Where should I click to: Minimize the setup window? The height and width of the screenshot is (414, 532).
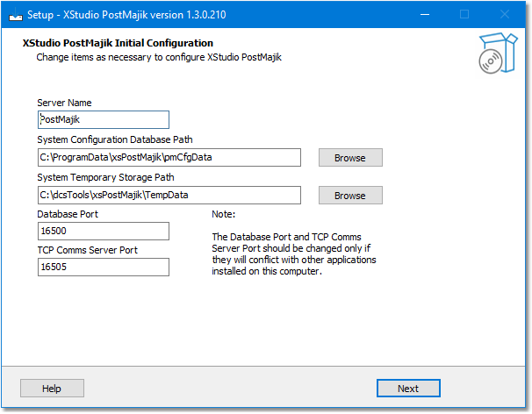pyautogui.click(x=425, y=15)
